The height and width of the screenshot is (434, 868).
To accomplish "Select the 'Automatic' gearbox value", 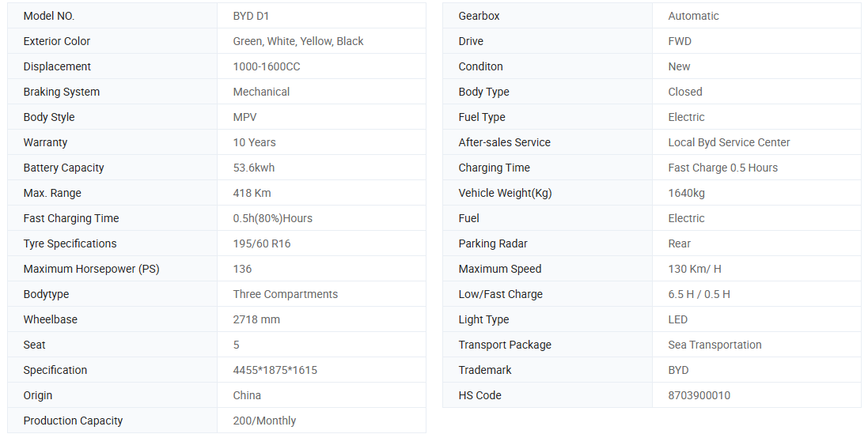I will pos(694,16).
